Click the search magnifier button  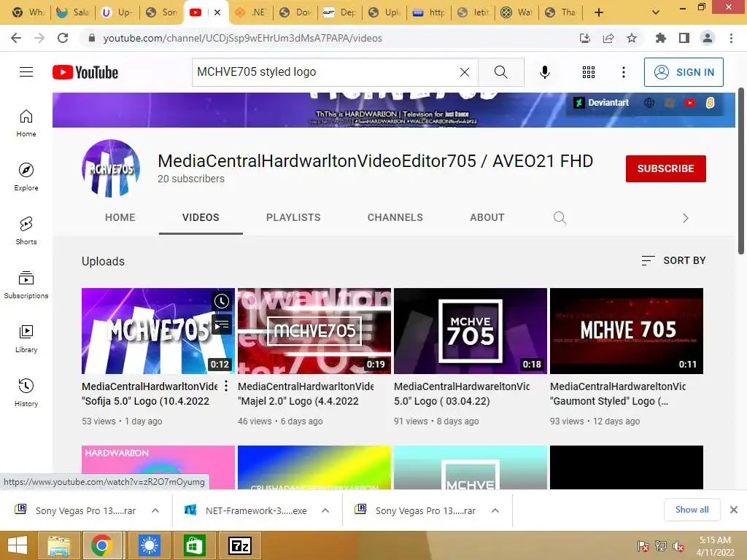[500, 72]
